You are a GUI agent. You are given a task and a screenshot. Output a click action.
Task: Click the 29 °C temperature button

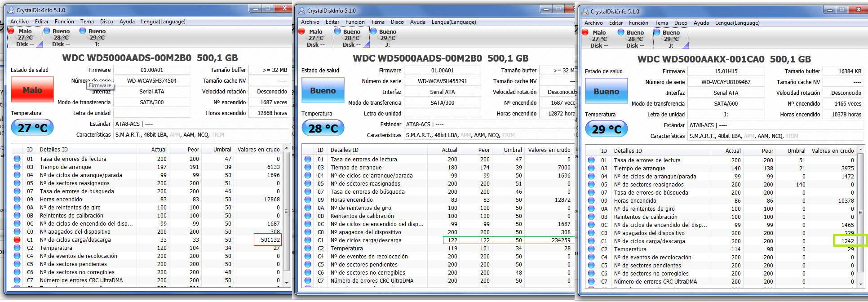tap(606, 129)
